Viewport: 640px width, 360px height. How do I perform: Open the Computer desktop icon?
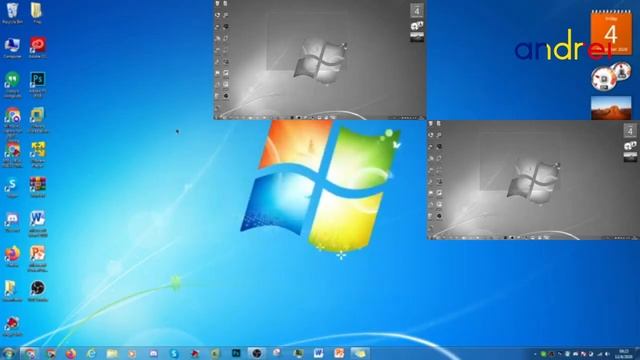(x=12, y=48)
